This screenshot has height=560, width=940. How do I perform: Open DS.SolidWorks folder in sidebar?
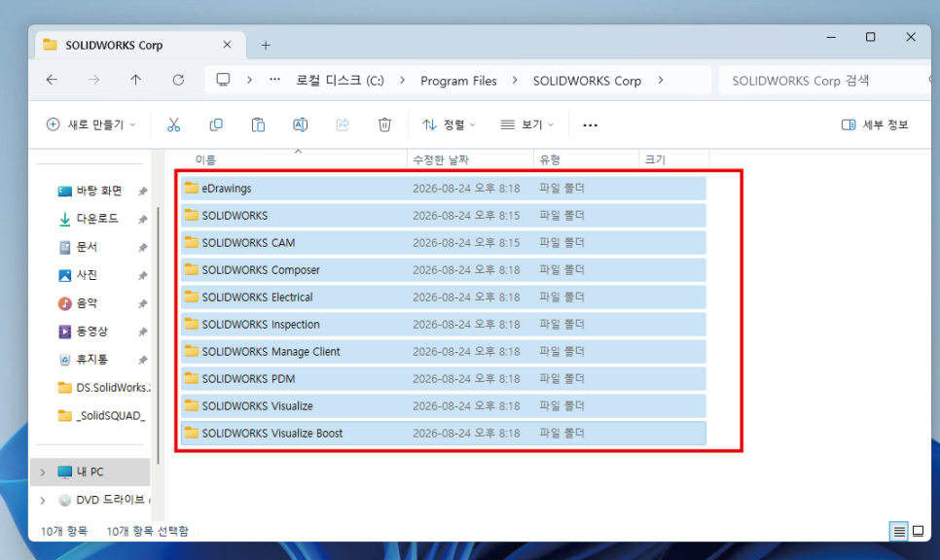coord(104,388)
